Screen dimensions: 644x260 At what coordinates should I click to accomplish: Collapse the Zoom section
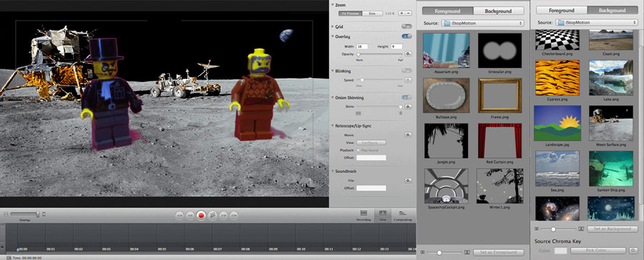tap(332, 5)
